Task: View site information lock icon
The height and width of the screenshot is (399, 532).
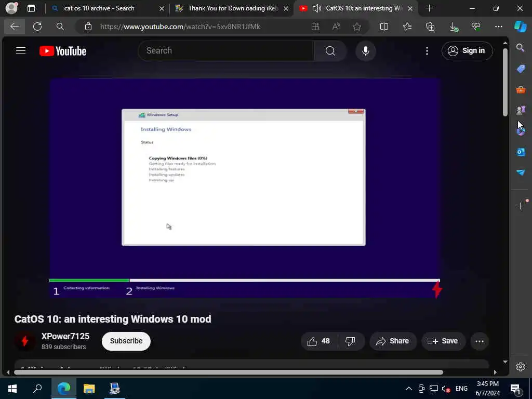Action: pos(88,26)
